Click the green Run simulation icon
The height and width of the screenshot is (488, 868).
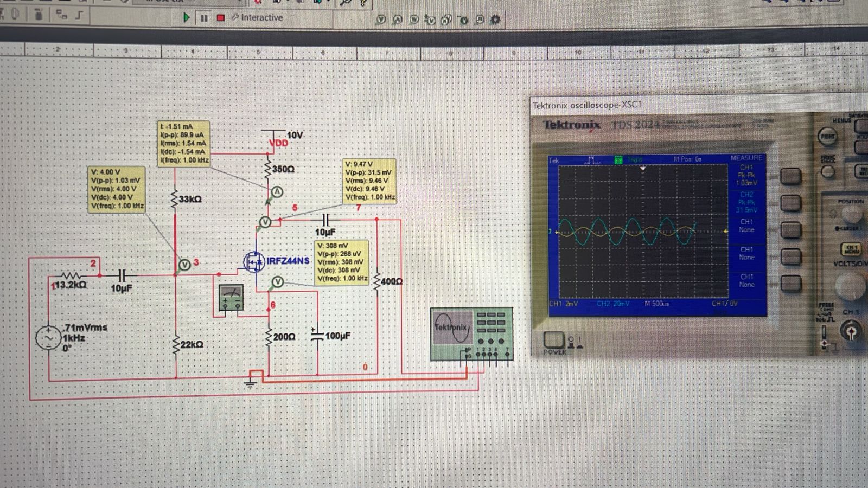pos(186,17)
